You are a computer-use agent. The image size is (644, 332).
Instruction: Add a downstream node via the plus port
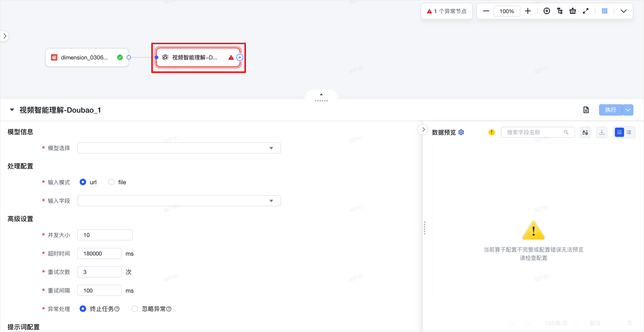[240, 57]
